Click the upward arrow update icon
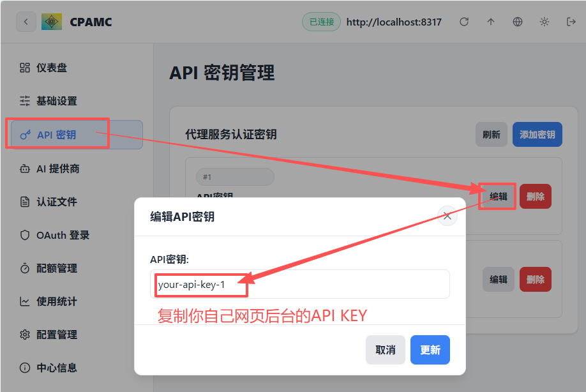Viewport: 586px width, 392px height. click(x=491, y=22)
